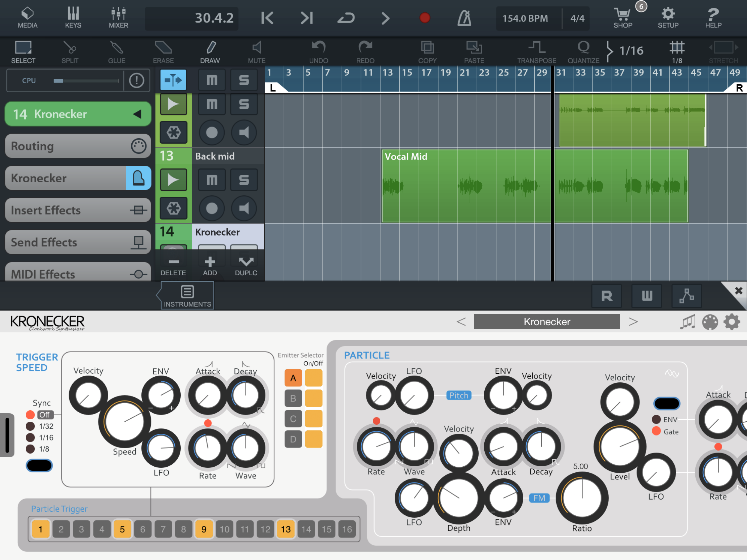Select previous Kronecker preset arrow
The width and height of the screenshot is (747, 560).
461,322
